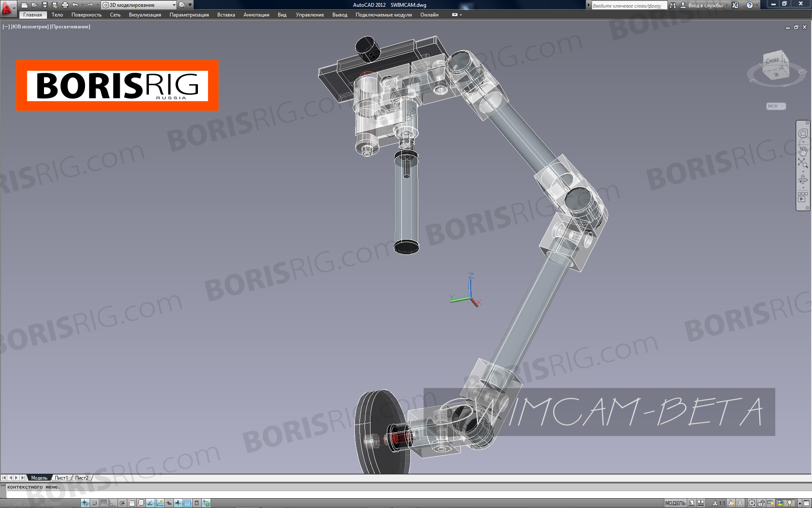Switch to the Вид ribbon tab
The height and width of the screenshot is (508, 812).
click(x=282, y=15)
